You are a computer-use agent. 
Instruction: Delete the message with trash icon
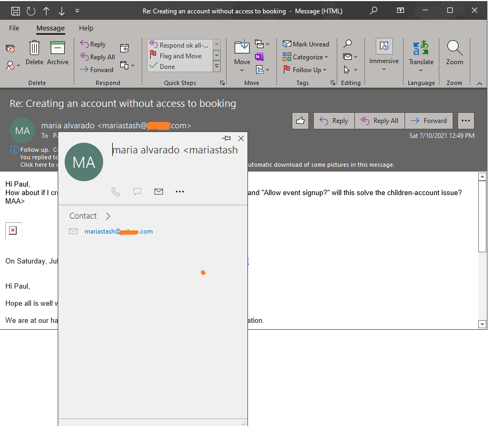[34, 53]
